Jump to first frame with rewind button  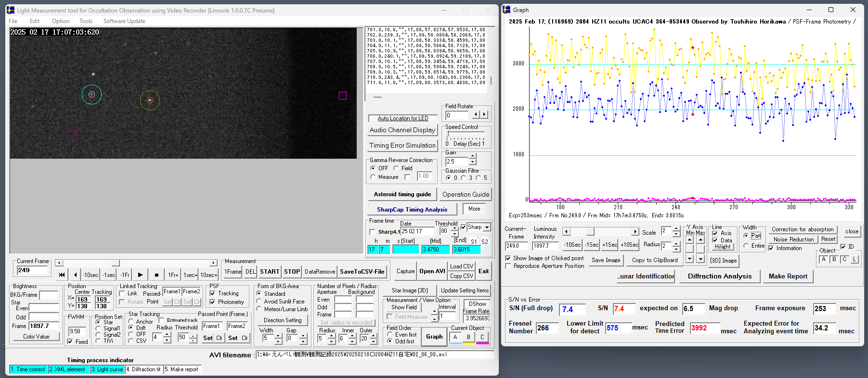click(62, 275)
